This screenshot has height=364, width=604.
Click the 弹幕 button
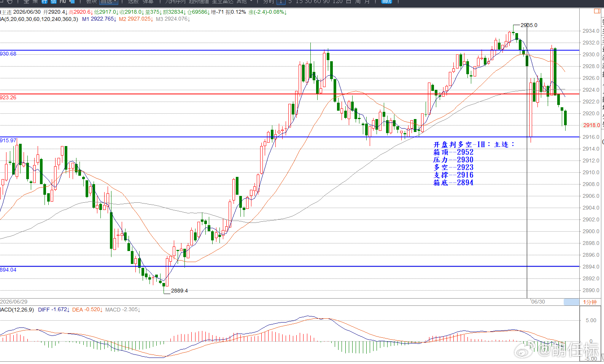point(148,2)
